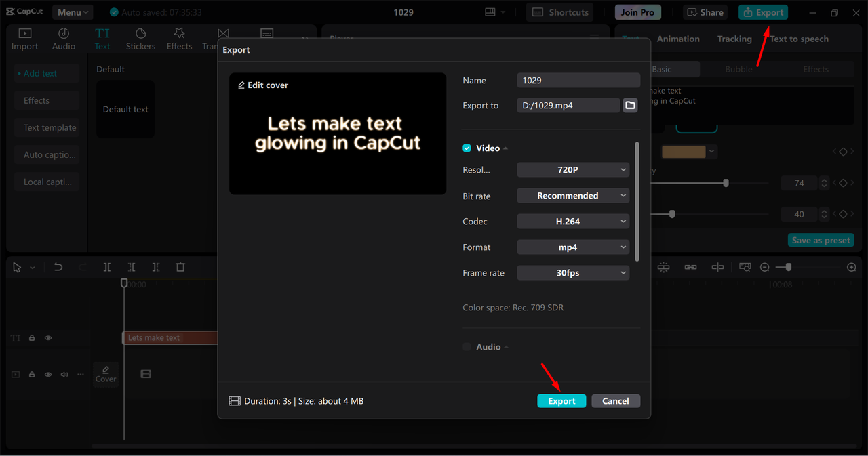868x456 pixels.
Task: Select Text template in the sidebar
Action: click(x=47, y=127)
